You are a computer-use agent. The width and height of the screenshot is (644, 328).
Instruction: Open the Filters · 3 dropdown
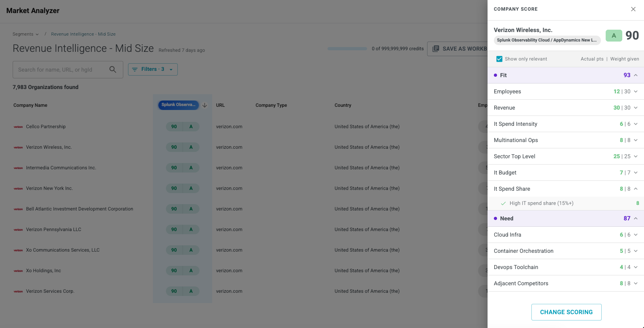pos(153,69)
